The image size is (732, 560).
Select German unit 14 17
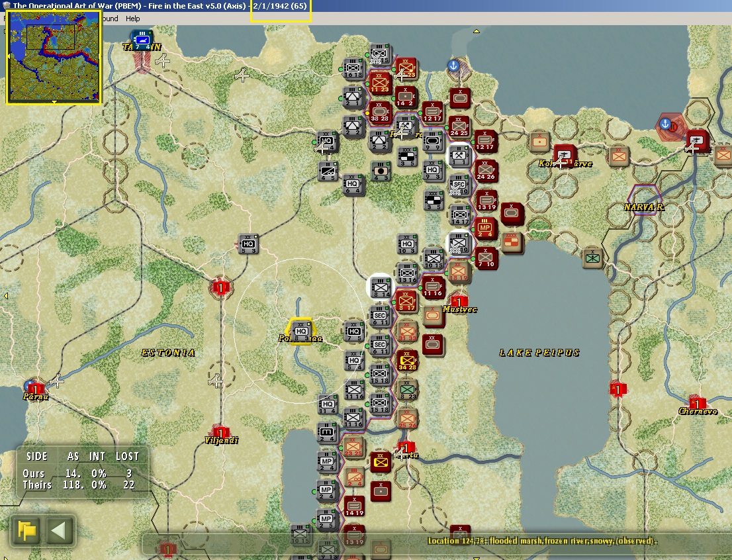pos(459,214)
